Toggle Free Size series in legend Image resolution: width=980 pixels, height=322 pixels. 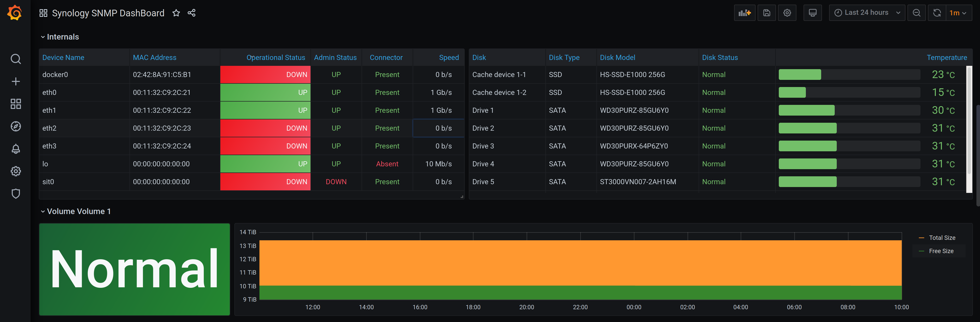tap(941, 251)
